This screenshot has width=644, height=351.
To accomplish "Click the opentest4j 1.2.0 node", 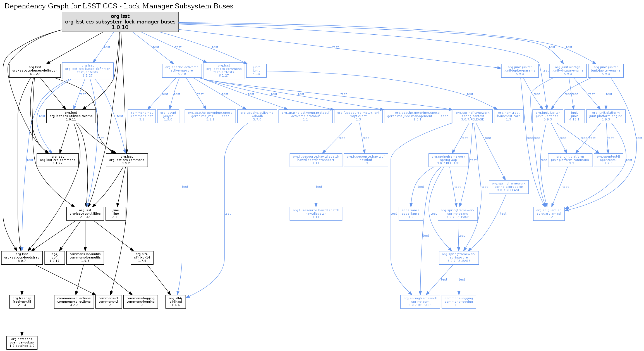I will coord(608,160).
